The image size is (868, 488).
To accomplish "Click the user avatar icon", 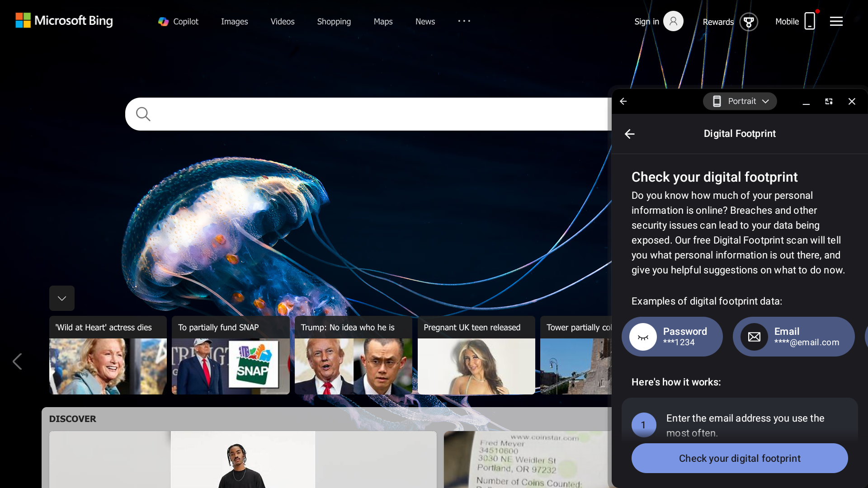I will (x=673, y=21).
